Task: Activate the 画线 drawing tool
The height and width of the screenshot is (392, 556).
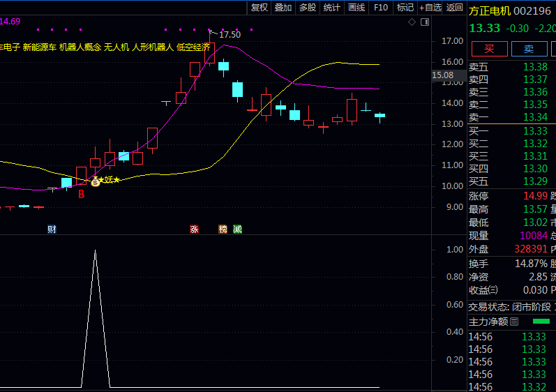Action: point(356,8)
